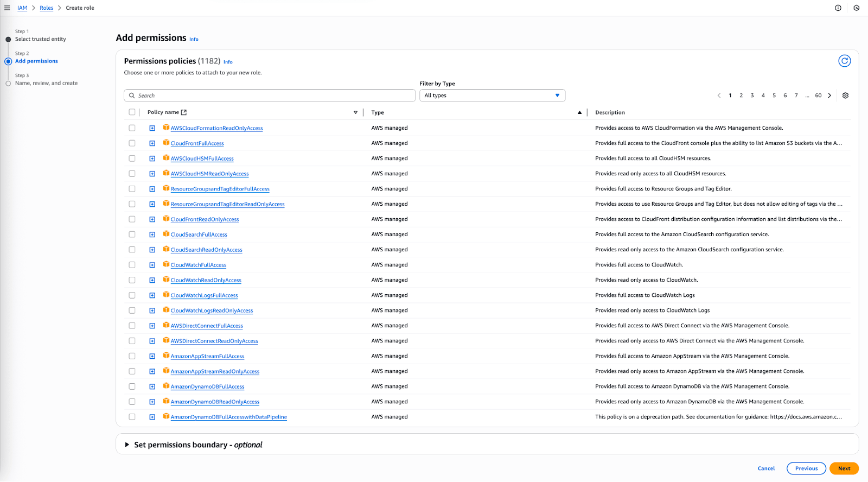Toggle the select-all policies header checkbox
Screen dimensions: 868x482
point(132,112)
